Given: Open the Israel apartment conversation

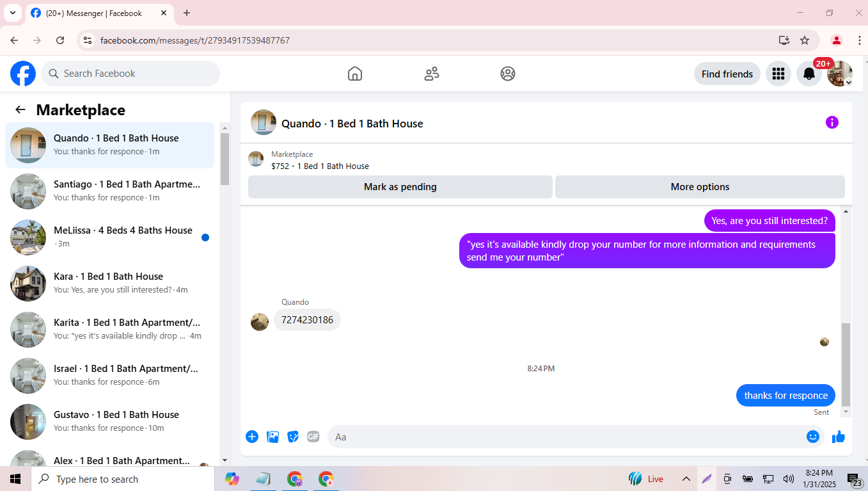Looking at the screenshot, I should pos(109,376).
